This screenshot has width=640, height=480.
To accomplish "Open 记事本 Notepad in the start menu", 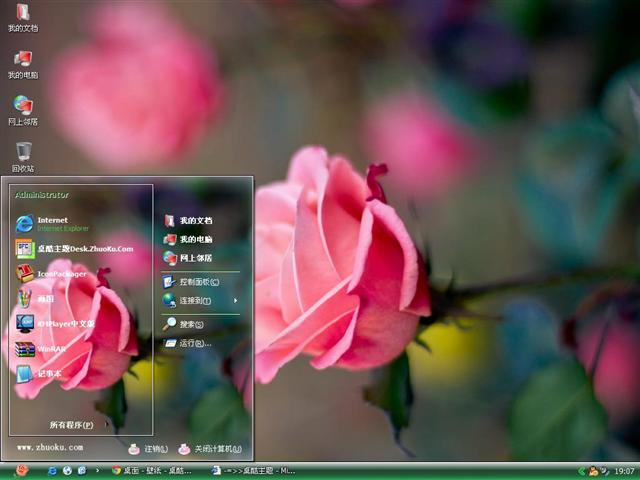I will (39, 373).
